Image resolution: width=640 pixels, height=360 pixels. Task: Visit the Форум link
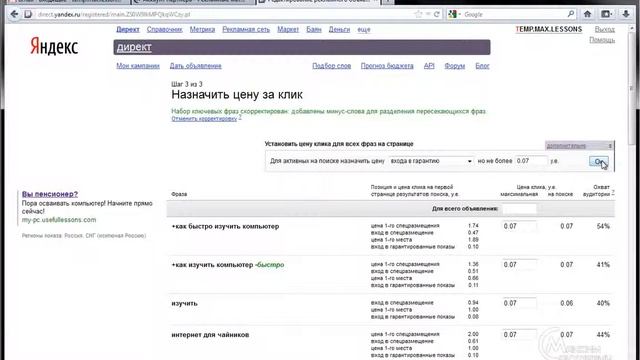[x=455, y=66]
